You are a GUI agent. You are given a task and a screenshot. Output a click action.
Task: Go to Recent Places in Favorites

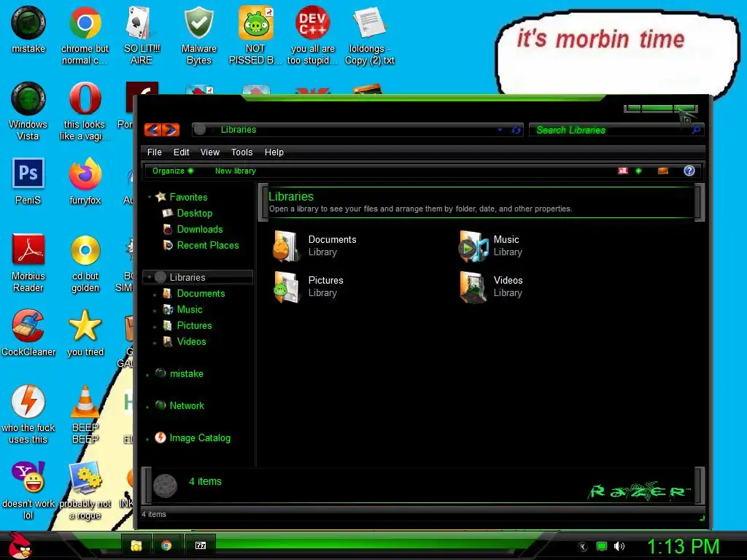coord(208,245)
